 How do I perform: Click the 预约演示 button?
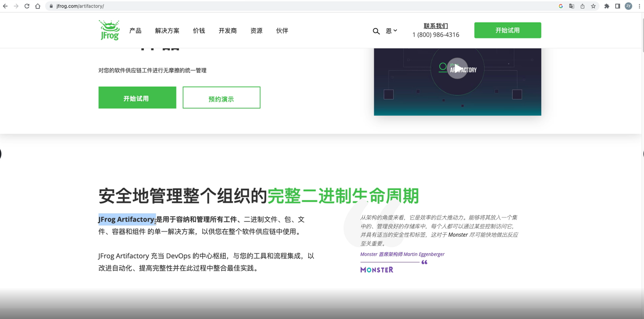pos(221,98)
